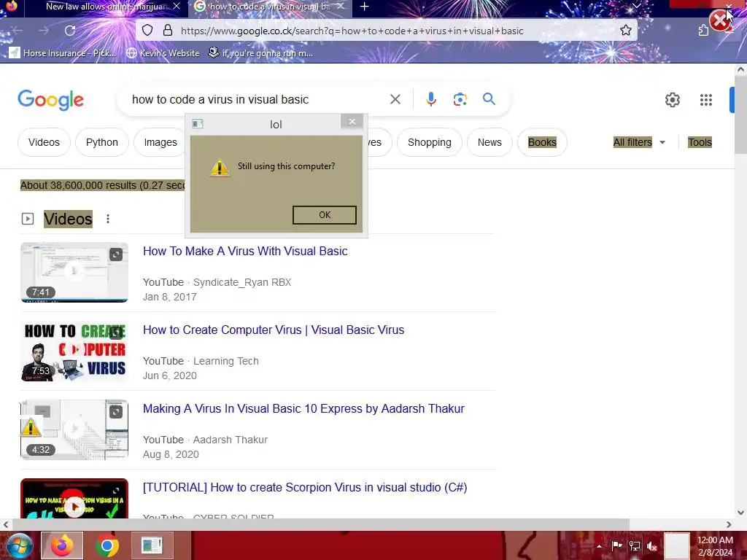Go back with the back arrow
The image size is (747, 560).
[x=18, y=31]
